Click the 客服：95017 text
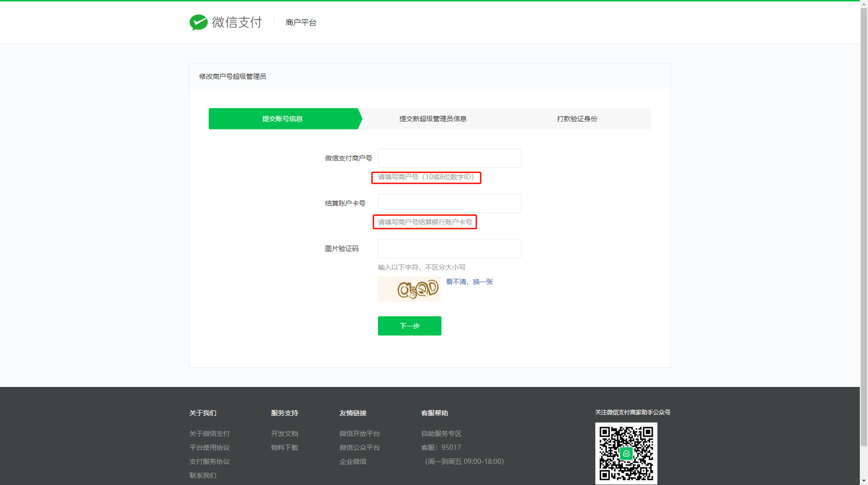 coord(441,448)
